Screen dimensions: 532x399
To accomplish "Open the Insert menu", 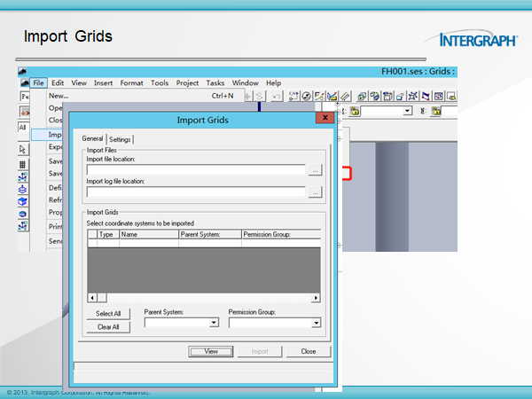I will (x=103, y=83).
